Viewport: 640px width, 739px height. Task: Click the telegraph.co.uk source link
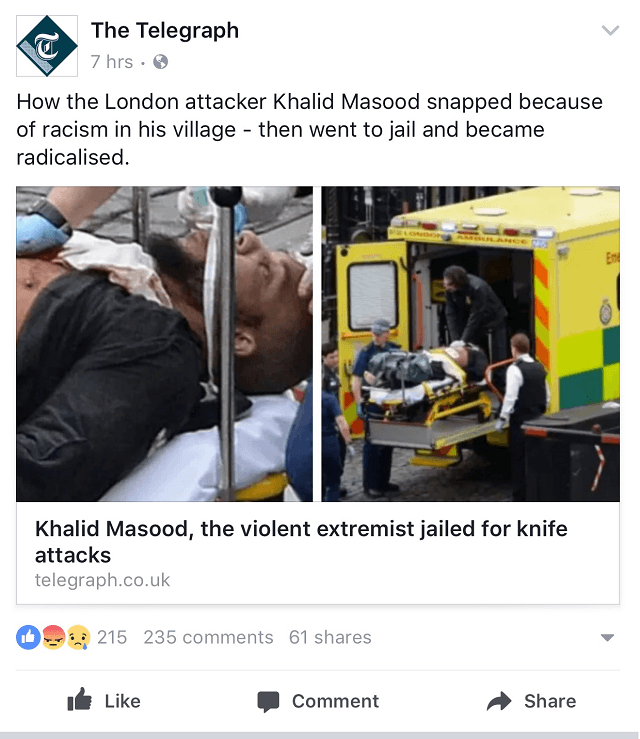click(102, 580)
